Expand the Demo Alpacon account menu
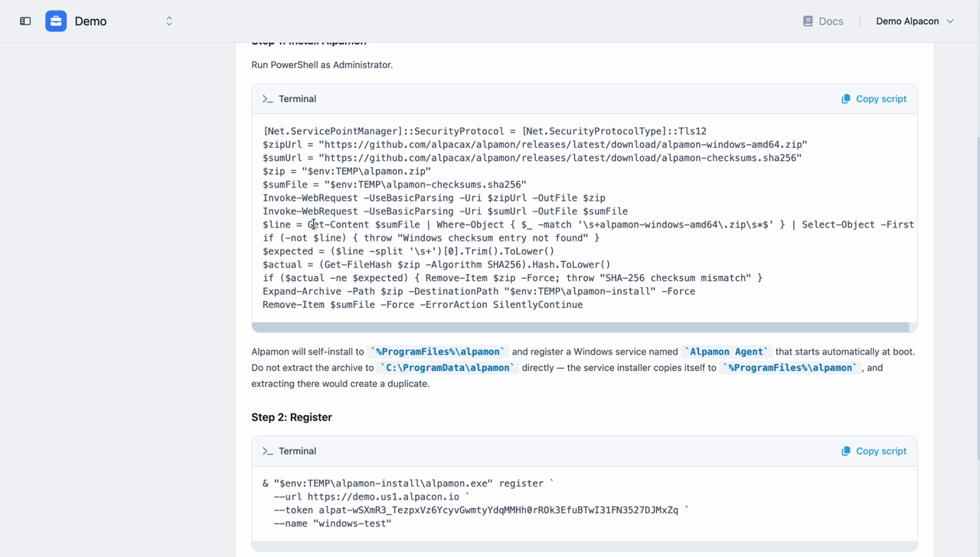The height and width of the screenshot is (557, 980). coord(915,21)
